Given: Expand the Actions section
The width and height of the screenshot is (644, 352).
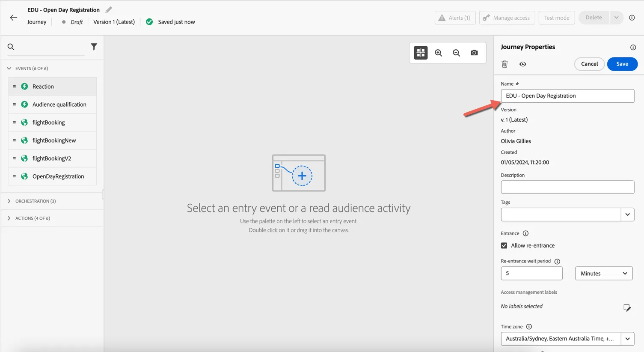Looking at the screenshot, I should (x=9, y=218).
